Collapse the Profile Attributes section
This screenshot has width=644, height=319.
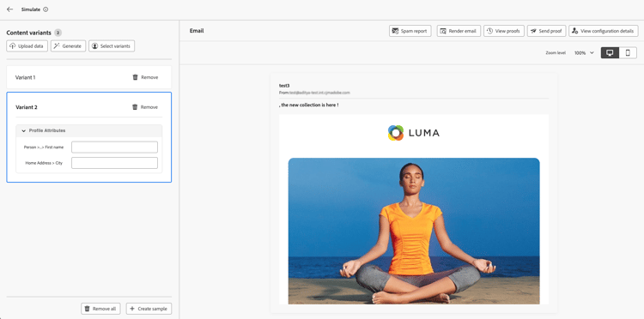23,130
